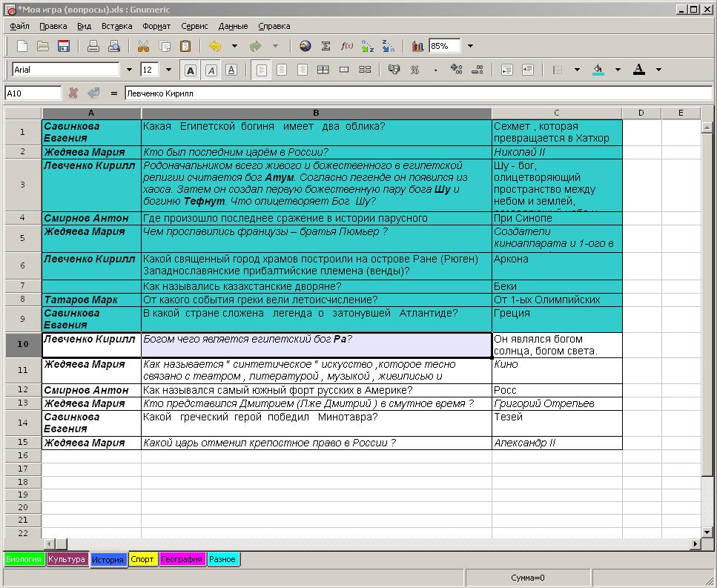The height and width of the screenshot is (588, 717).
Task: Expand the undo history dropdown arrow
Action: click(x=234, y=46)
